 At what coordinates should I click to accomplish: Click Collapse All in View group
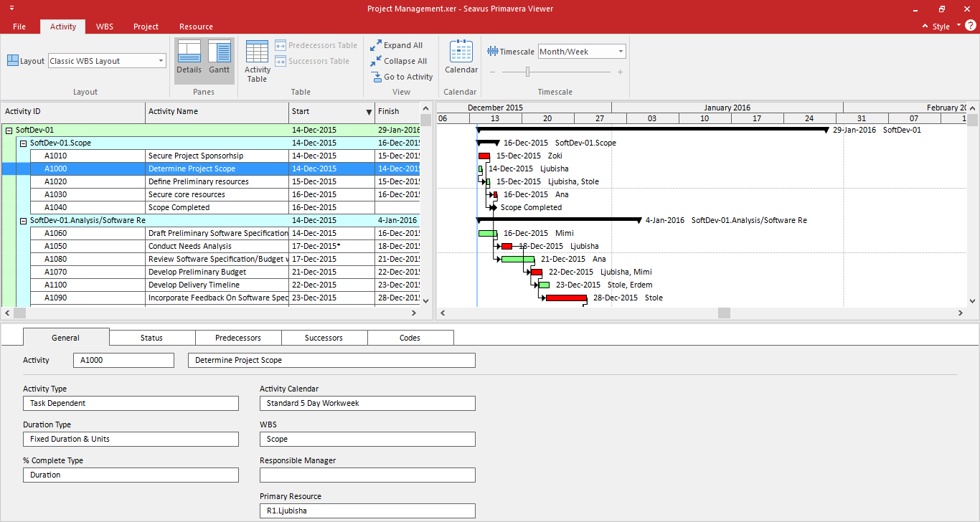(x=398, y=61)
